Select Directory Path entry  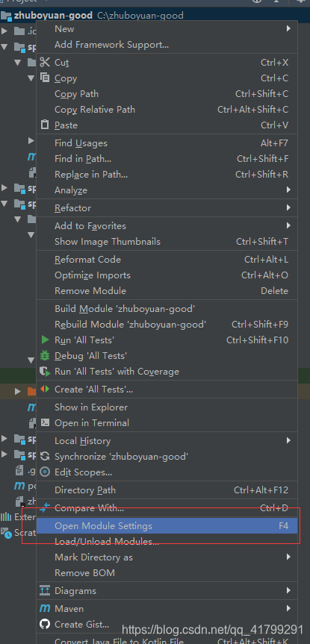click(x=167, y=490)
